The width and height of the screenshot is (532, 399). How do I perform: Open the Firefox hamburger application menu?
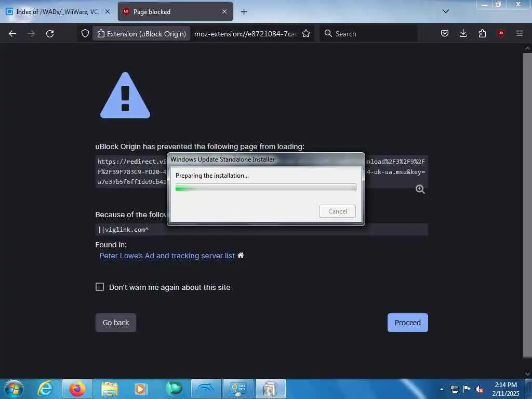coord(520,33)
